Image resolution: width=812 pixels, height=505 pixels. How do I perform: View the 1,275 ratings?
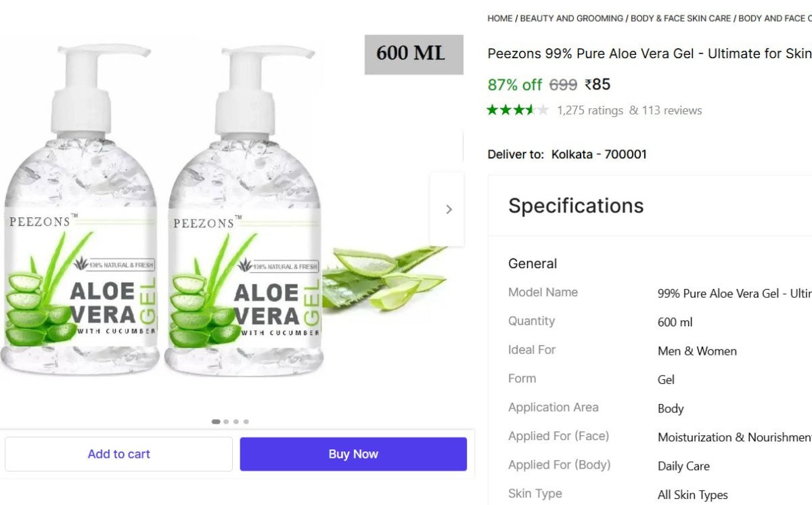tap(589, 110)
